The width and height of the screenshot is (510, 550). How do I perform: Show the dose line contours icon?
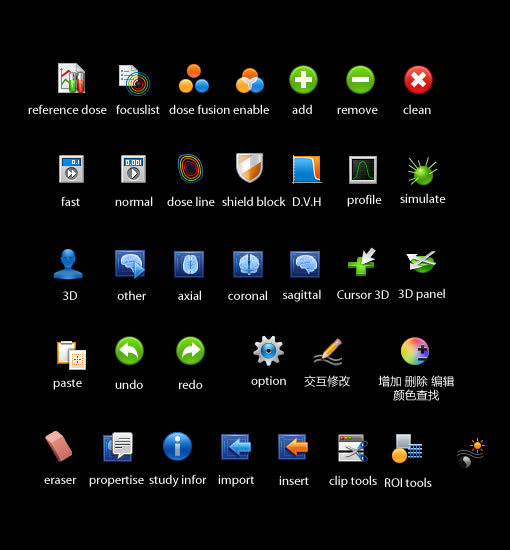tap(190, 168)
